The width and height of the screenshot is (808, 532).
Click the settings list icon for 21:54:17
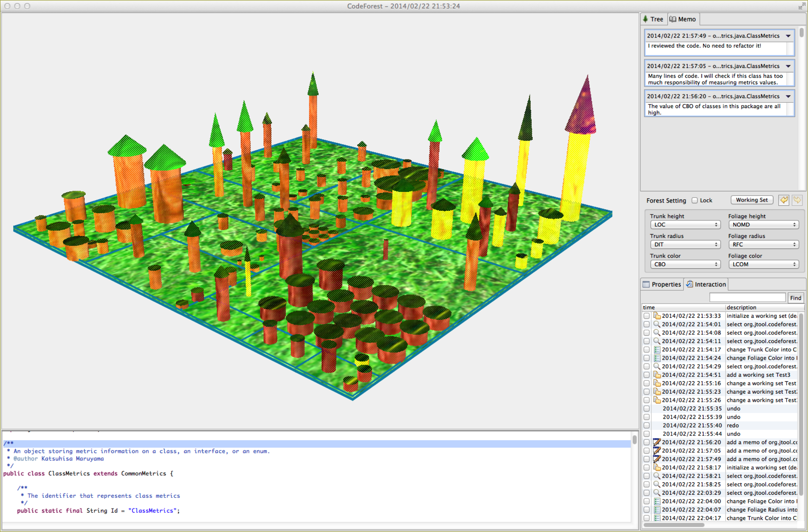(x=657, y=349)
